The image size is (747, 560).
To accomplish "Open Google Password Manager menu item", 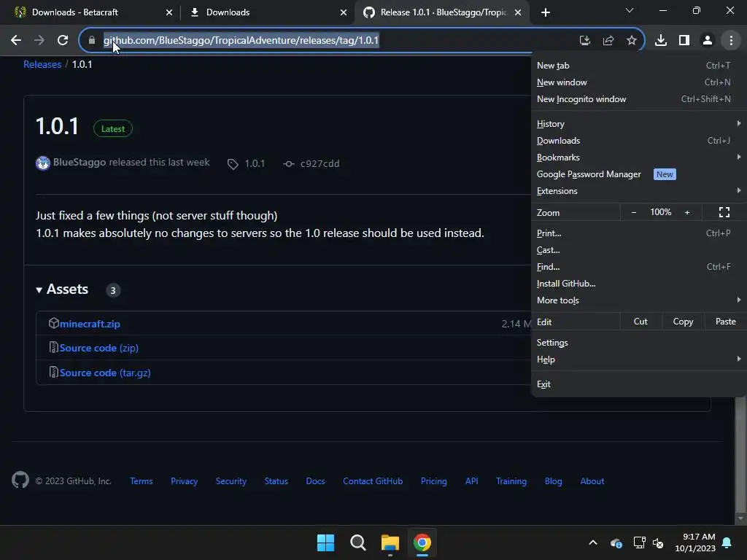I will point(638,174).
